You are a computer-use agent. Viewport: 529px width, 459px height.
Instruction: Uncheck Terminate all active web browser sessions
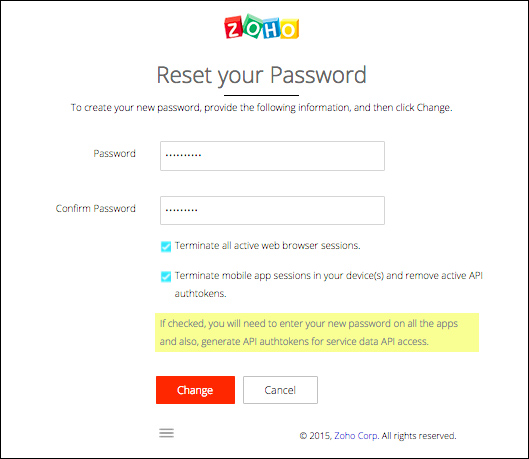[x=166, y=247]
